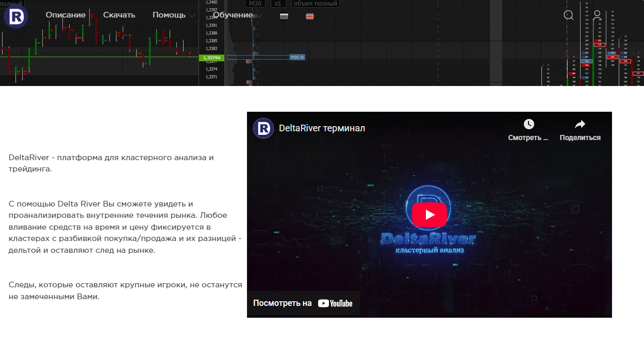
Task: Open the DeltaRiver терминал video title
Action: (x=322, y=128)
